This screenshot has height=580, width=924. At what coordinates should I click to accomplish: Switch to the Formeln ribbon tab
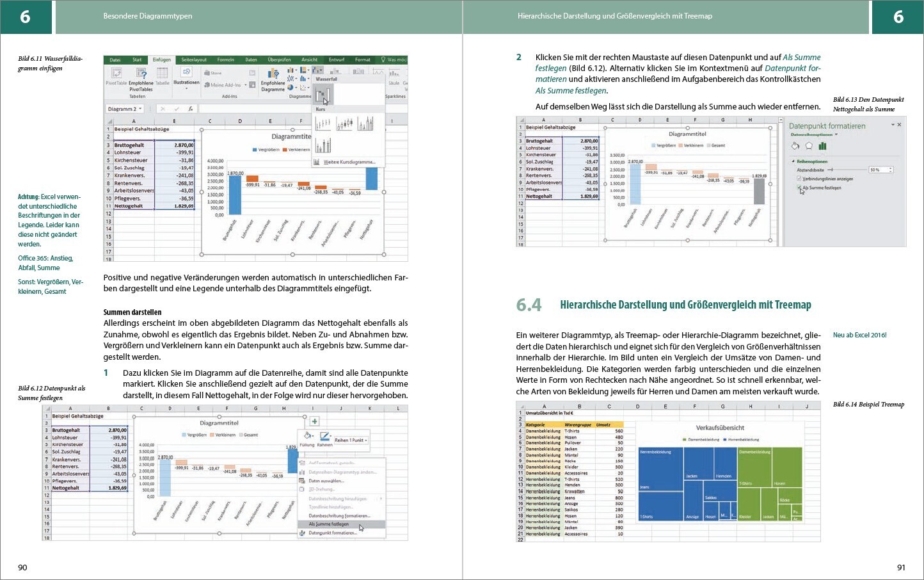226,60
